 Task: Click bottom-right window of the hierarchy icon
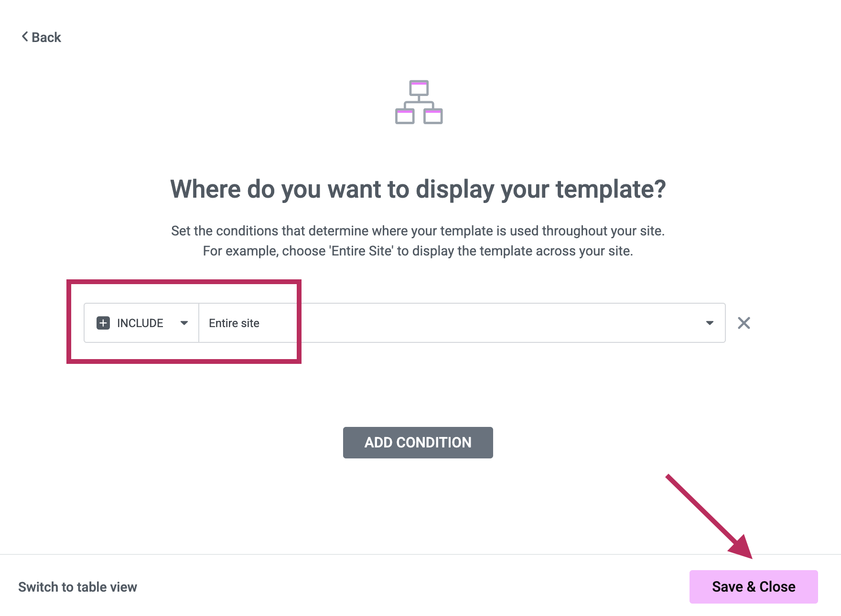[433, 116]
